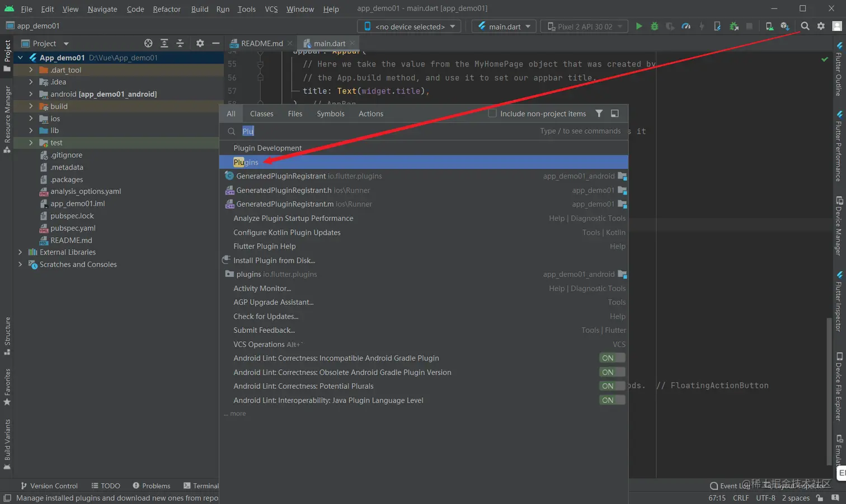Image resolution: width=846 pixels, height=504 pixels.
Task: Open the device selector dropdown
Action: coord(409,26)
